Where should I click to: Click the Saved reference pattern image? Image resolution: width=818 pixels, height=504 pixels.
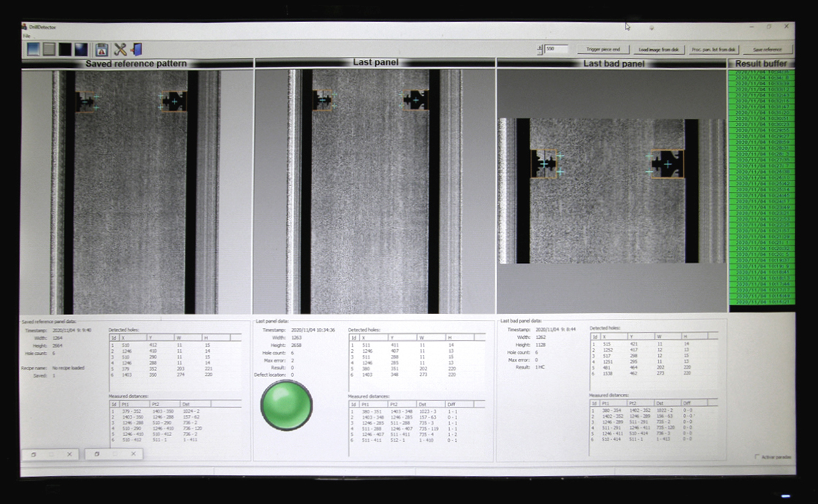tap(136, 191)
